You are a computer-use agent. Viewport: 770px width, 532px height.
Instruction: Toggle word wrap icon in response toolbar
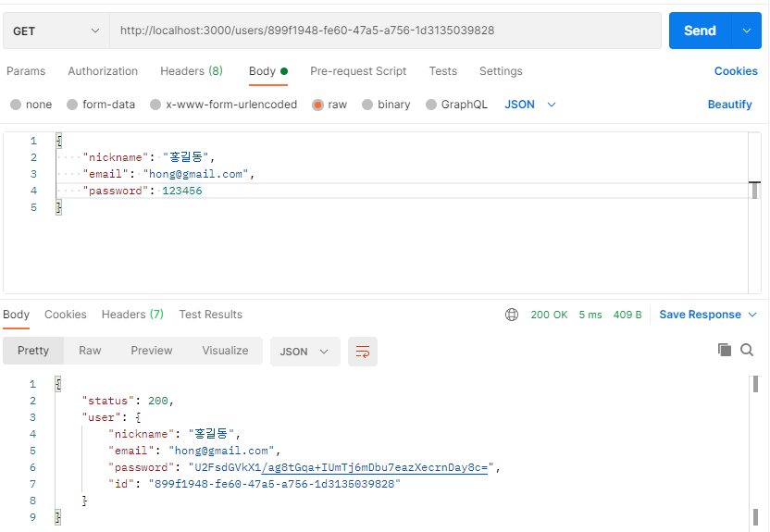pos(363,352)
